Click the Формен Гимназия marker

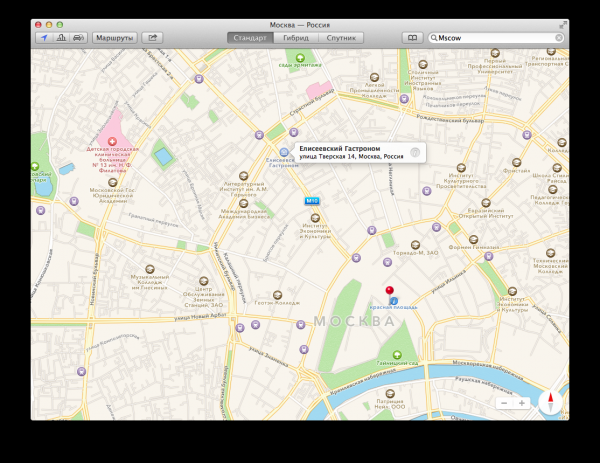click(473, 240)
